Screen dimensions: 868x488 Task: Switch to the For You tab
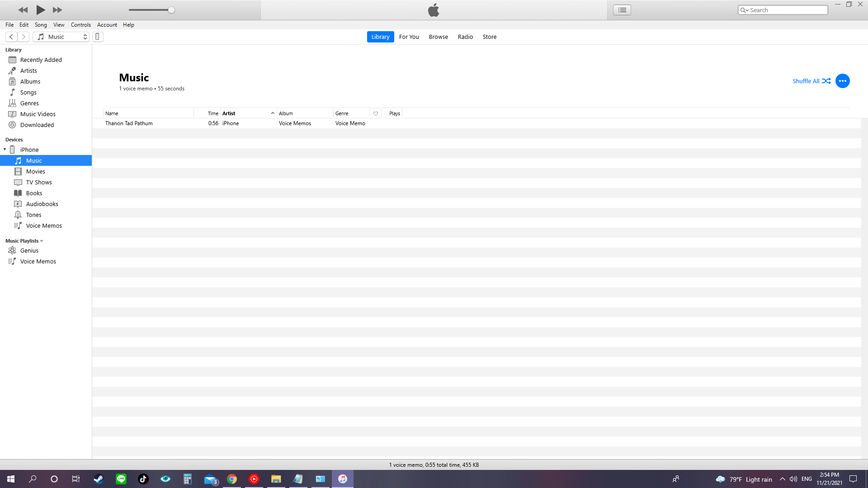[409, 37]
